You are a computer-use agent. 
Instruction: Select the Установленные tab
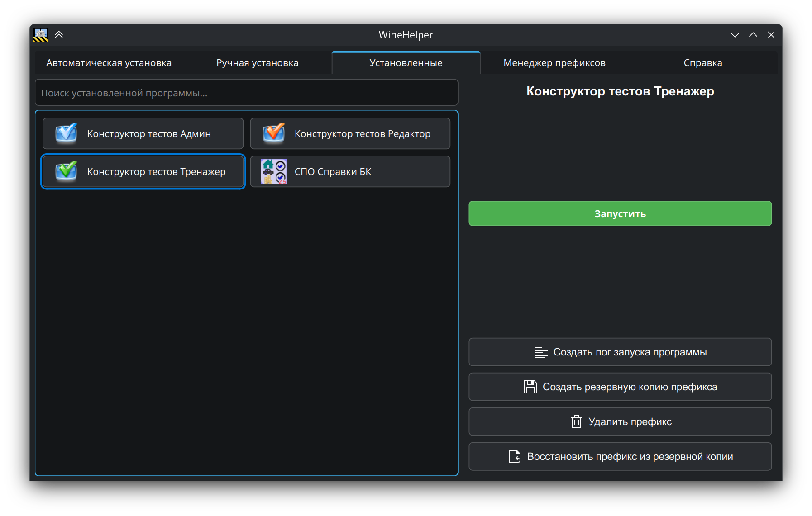click(x=406, y=63)
